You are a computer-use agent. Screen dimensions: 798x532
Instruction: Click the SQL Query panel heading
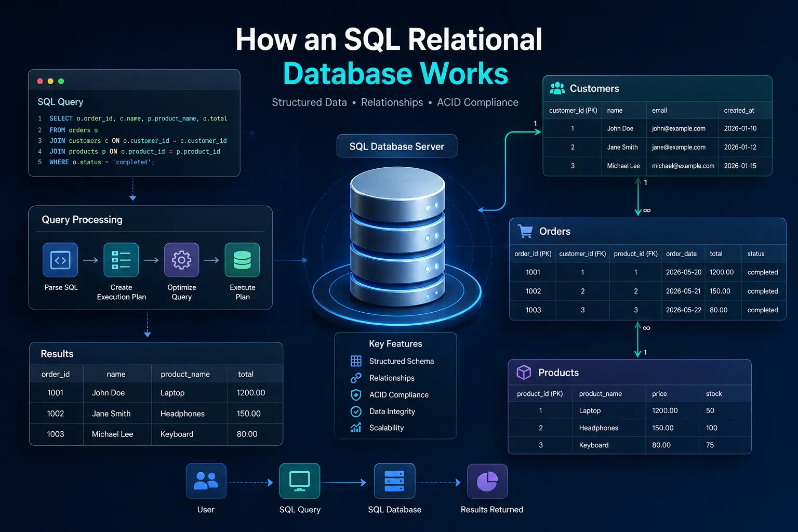60,102
